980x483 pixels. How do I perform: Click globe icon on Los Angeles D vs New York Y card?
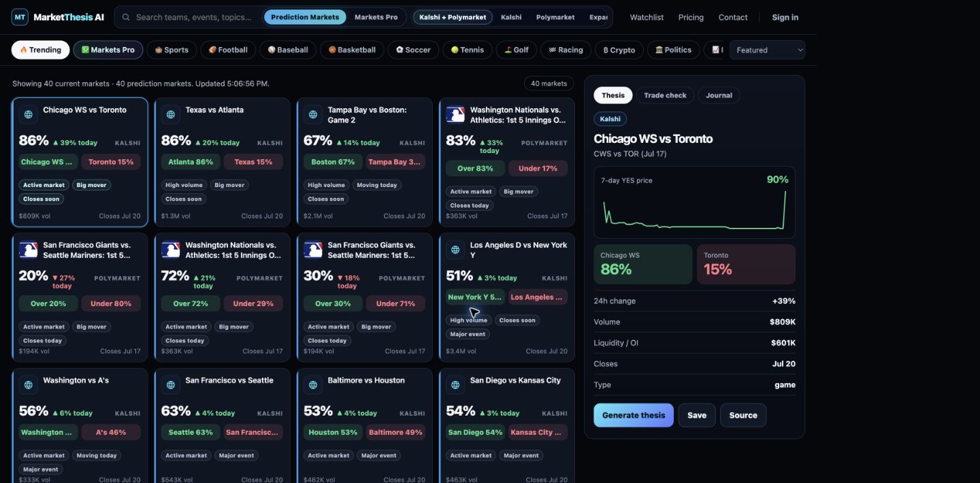point(455,250)
